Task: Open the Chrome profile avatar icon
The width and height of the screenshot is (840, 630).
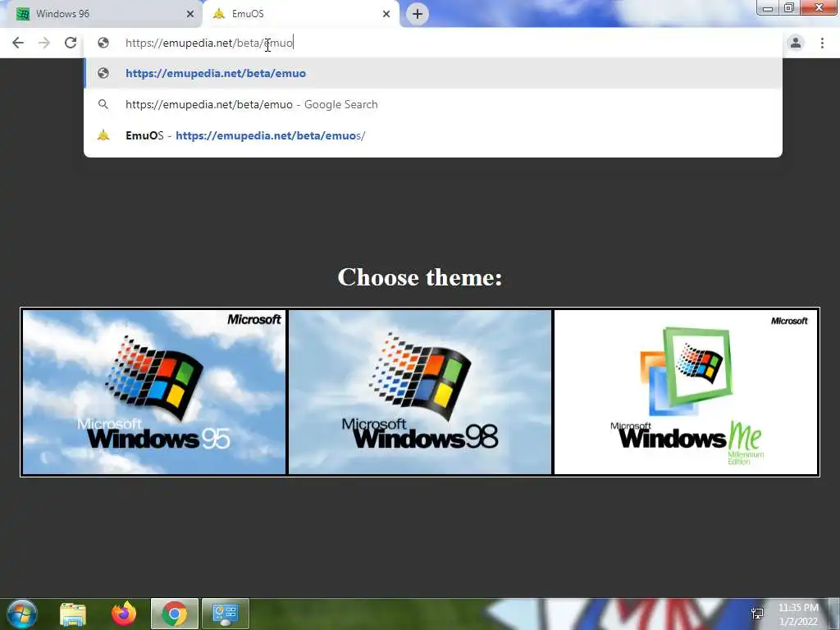Action: [x=796, y=43]
